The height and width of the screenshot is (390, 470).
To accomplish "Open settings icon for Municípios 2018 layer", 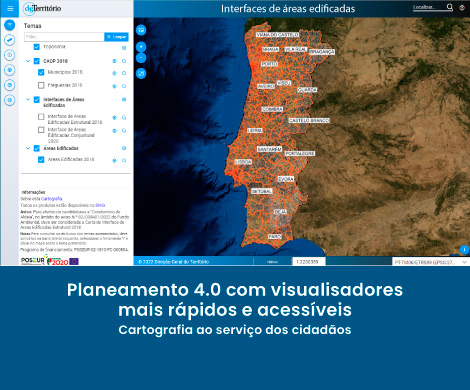I will pyautogui.click(x=114, y=73).
